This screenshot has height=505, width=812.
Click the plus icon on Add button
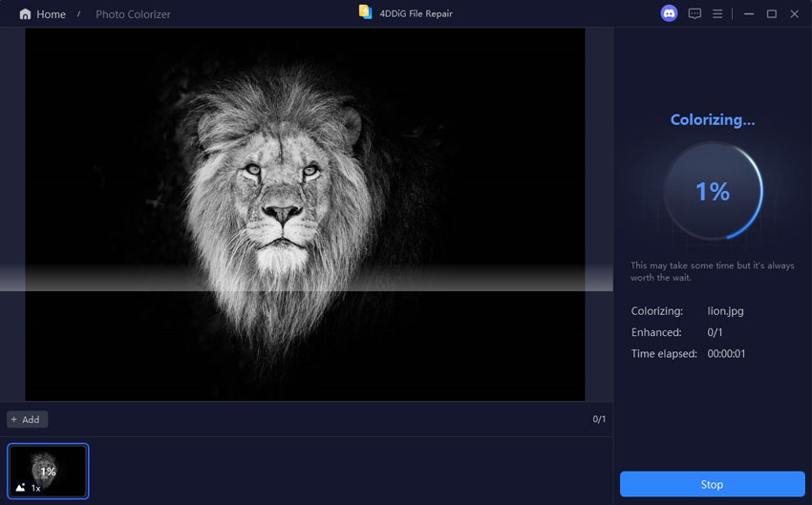point(13,419)
